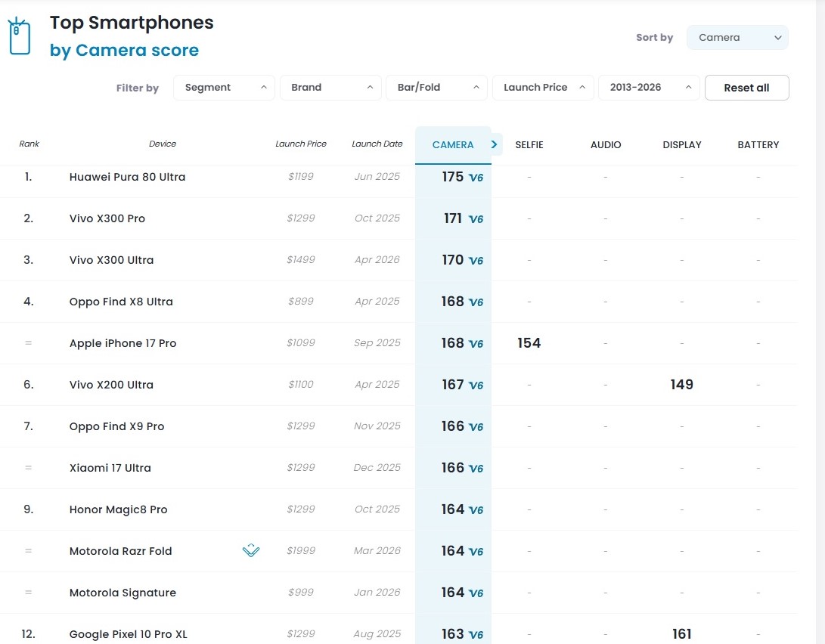Switch to the DISPLAY column tab
825x644 pixels.
point(682,144)
